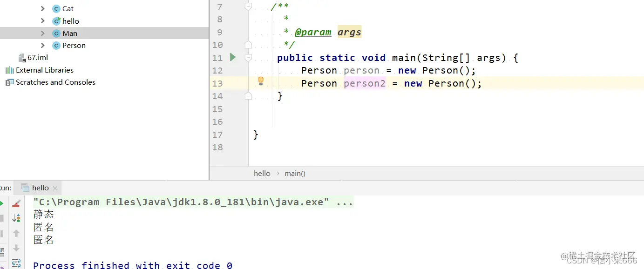Viewport: 644px width, 269px height.
Task: Click the main() breadcrumb
Action: click(295, 173)
